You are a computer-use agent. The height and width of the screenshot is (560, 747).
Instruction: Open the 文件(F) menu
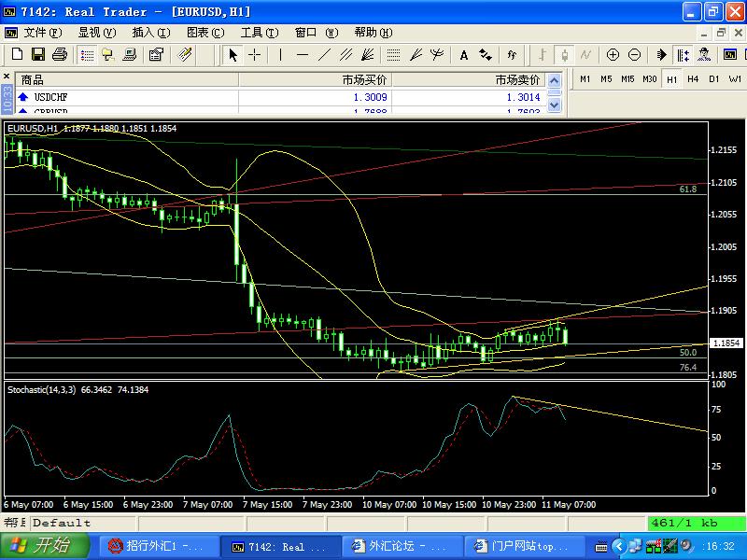coord(43,33)
